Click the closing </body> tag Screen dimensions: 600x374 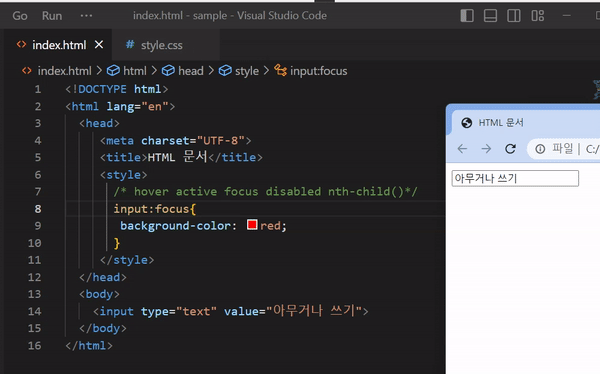(103, 328)
